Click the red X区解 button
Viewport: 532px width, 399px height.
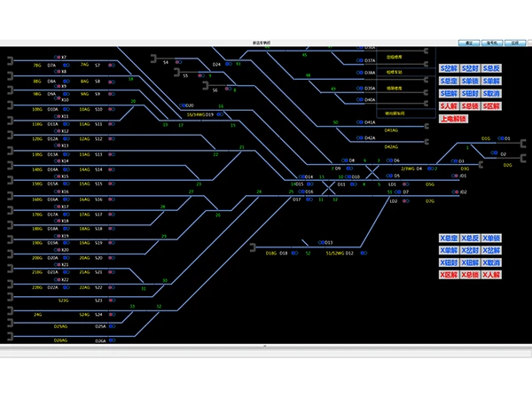[x=450, y=276]
